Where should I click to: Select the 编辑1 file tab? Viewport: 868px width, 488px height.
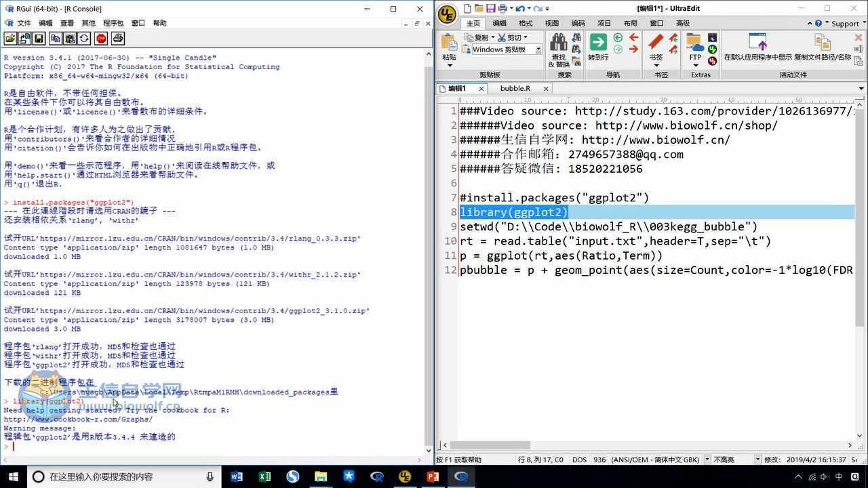pos(457,88)
